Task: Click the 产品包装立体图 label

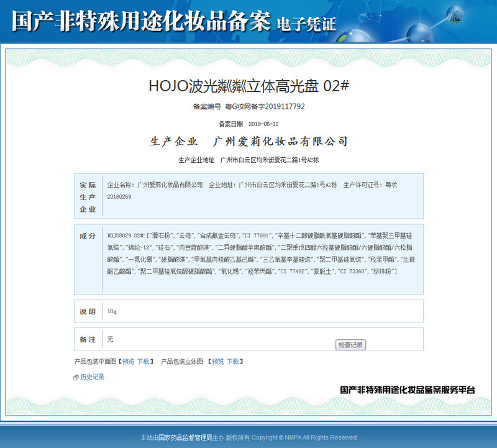Action: 182,362
